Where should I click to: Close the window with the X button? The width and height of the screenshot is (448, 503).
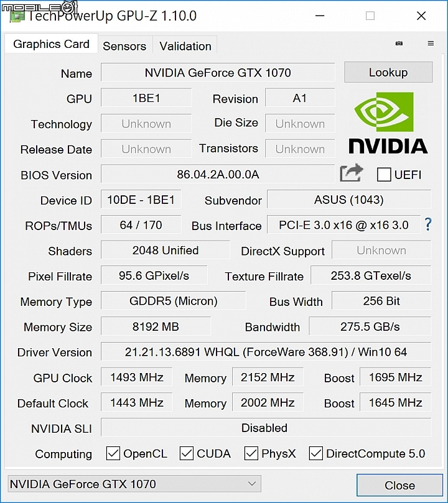pyautogui.click(x=421, y=16)
